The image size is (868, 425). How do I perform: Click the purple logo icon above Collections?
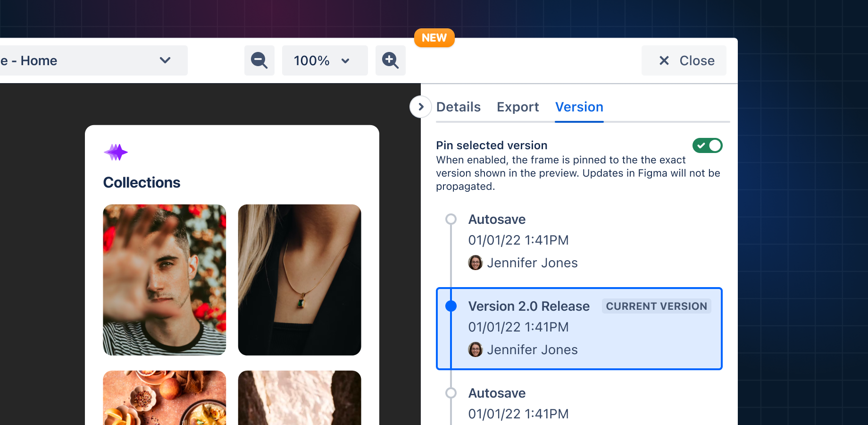[116, 152]
